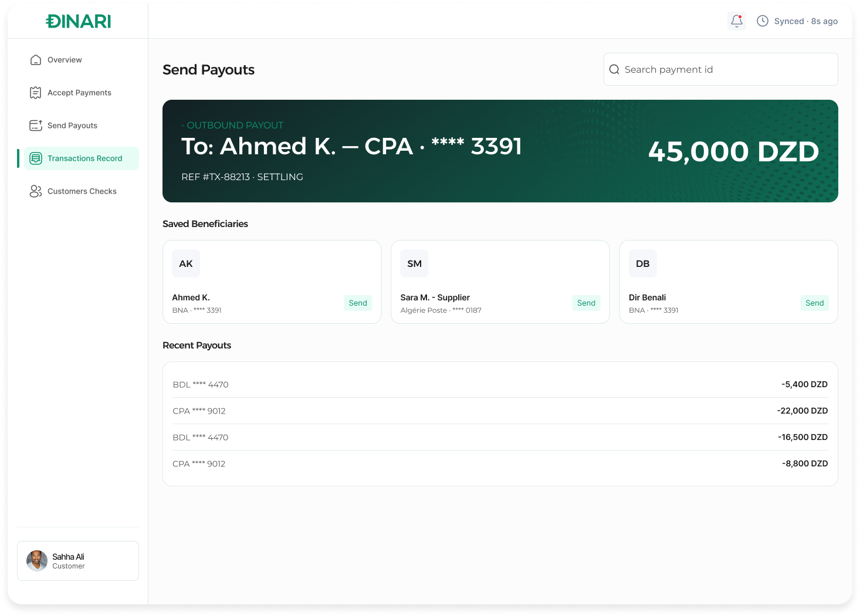This screenshot has height=616, width=860.
Task: Click the -5,400 DZD amount
Action: click(x=804, y=384)
